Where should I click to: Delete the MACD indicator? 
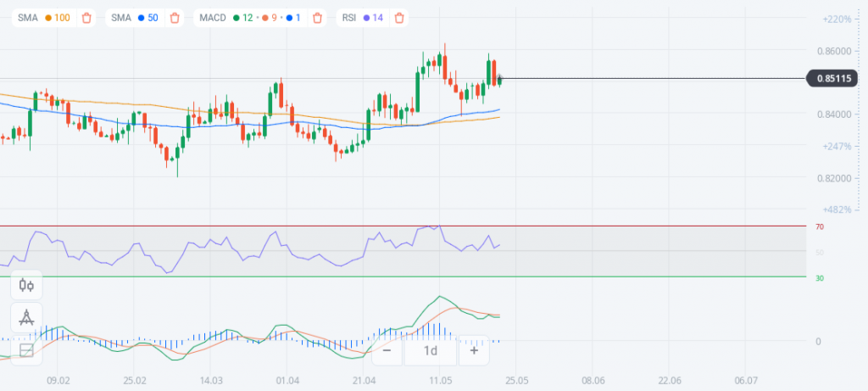[317, 18]
